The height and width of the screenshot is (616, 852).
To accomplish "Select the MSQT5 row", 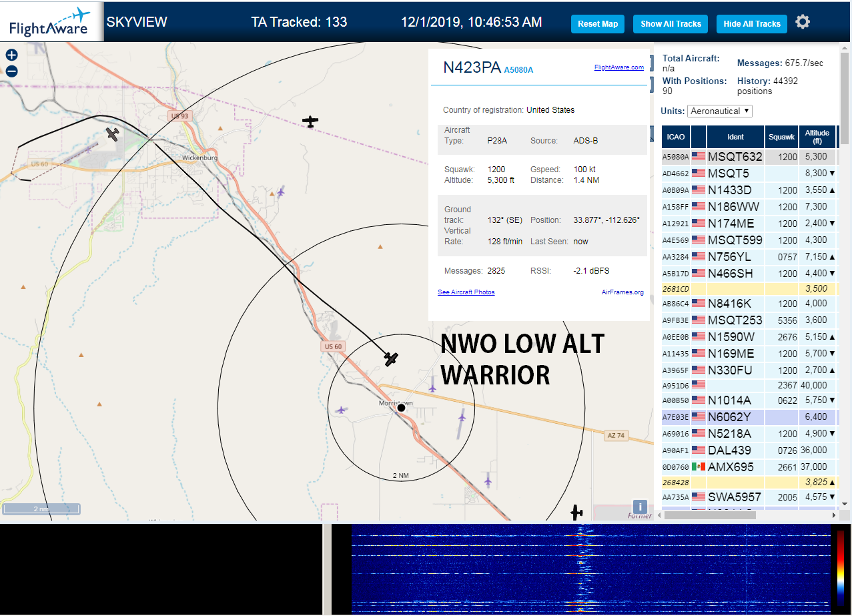I will [750, 173].
